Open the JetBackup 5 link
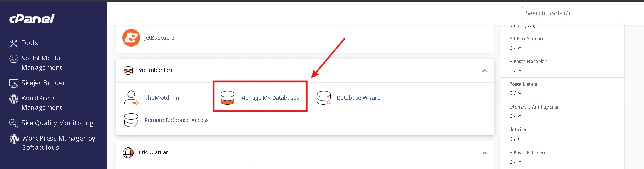Screen dimensions: 644x169 159,38
